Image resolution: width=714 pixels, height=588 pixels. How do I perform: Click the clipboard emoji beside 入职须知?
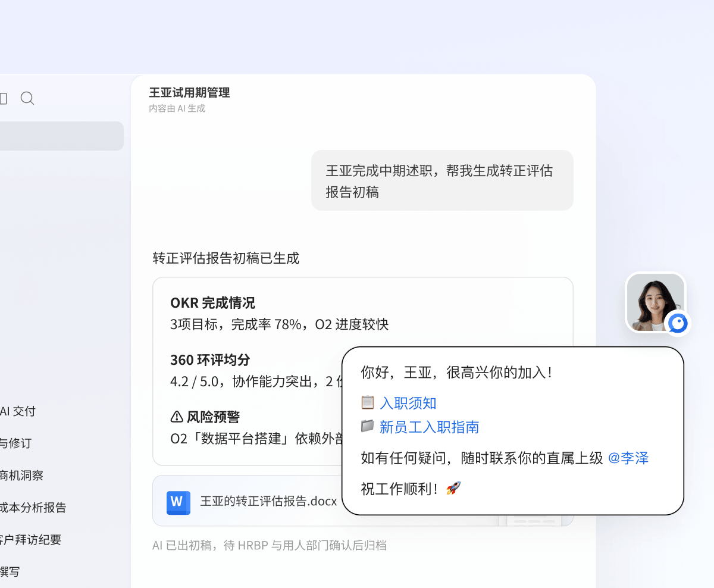coord(368,403)
